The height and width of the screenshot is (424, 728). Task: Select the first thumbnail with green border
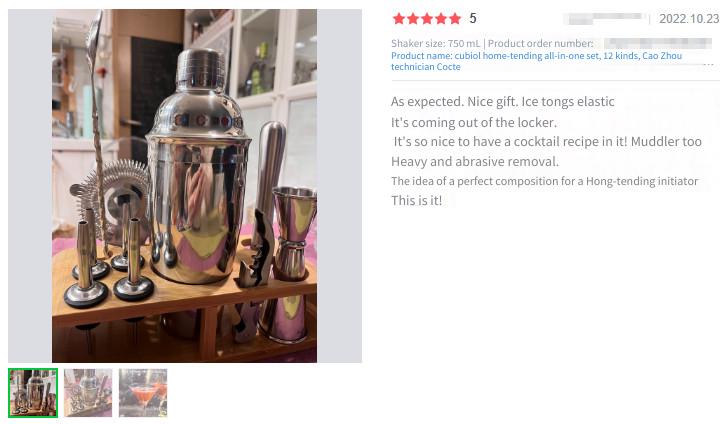[x=33, y=393]
